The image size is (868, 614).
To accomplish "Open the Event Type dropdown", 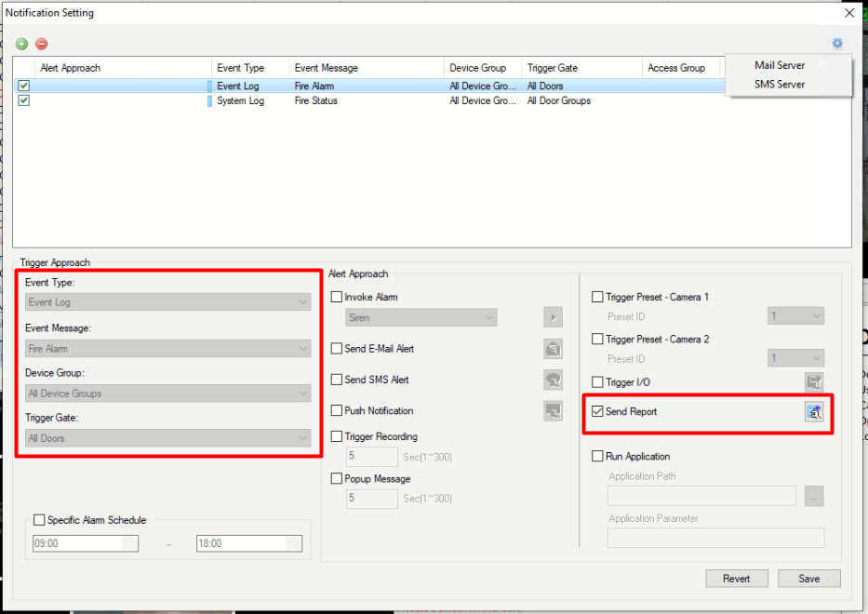I will coord(167,302).
